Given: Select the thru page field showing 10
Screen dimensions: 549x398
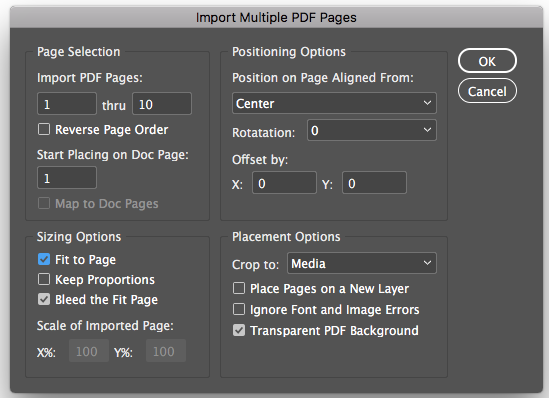Looking at the screenshot, I should click(162, 104).
